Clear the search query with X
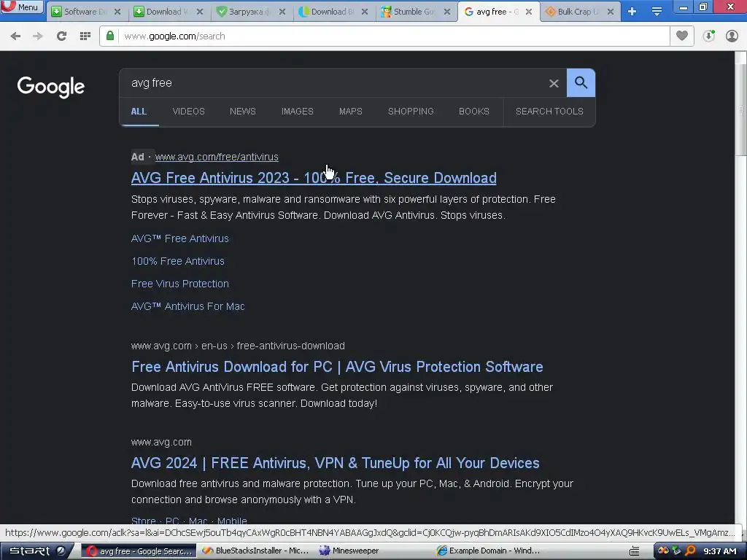 point(554,83)
